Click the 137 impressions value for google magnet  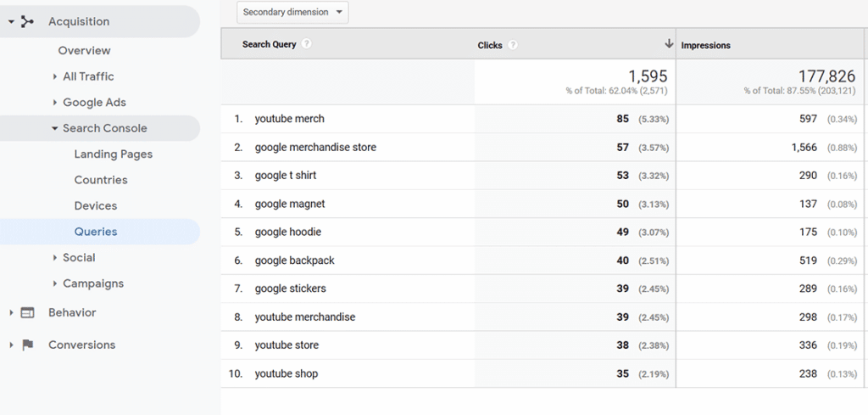click(808, 204)
